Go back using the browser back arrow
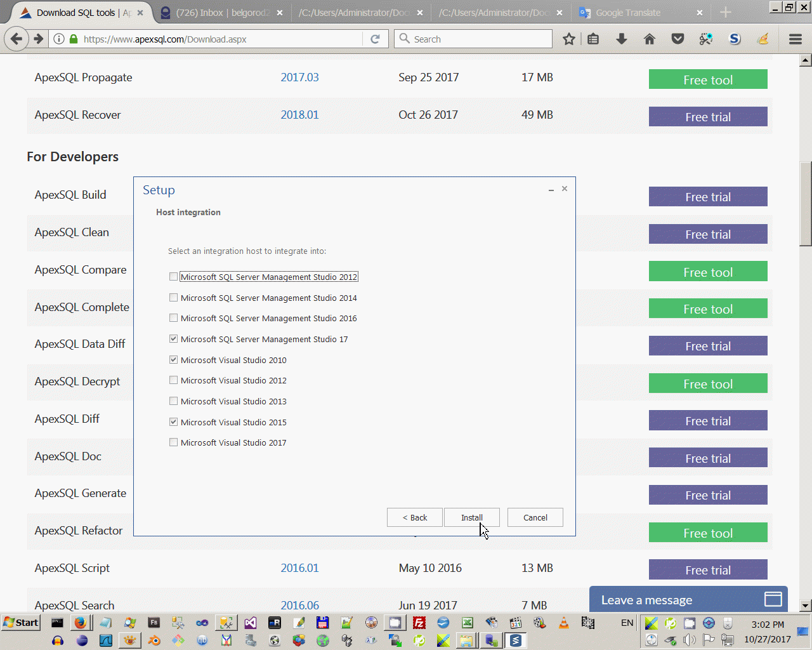812x650 pixels. point(16,39)
